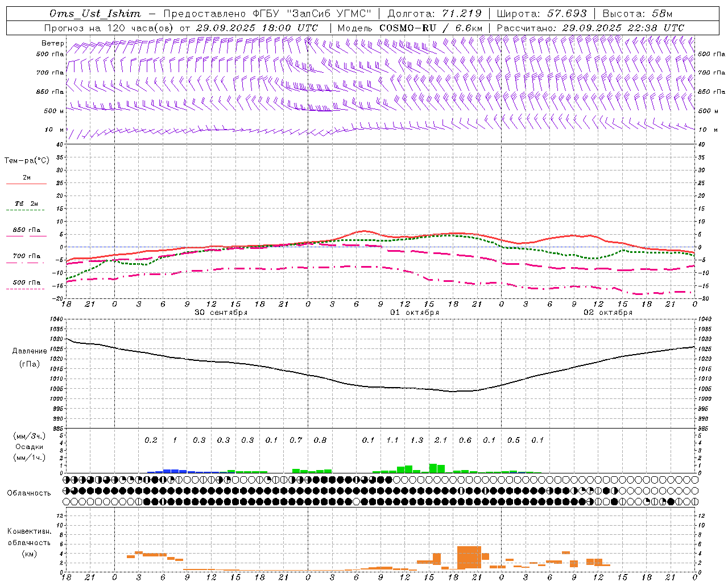Click the tallest green precipitation bar
The width and height of the screenshot is (728, 582).
pyautogui.click(x=433, y=468)
